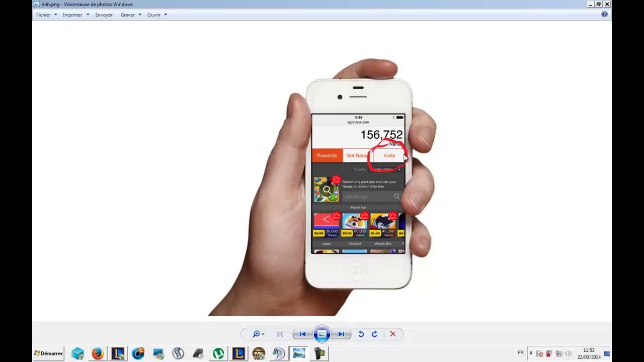Click the Envoyer toolbar item
This screenshot has width=644, height=362.
[x=104, y=15]
